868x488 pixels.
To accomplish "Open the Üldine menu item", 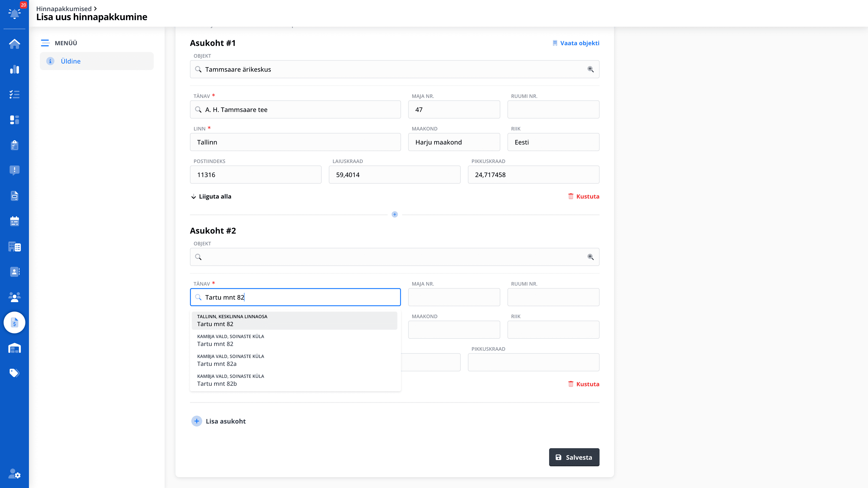I will click(x=97, y=61).
